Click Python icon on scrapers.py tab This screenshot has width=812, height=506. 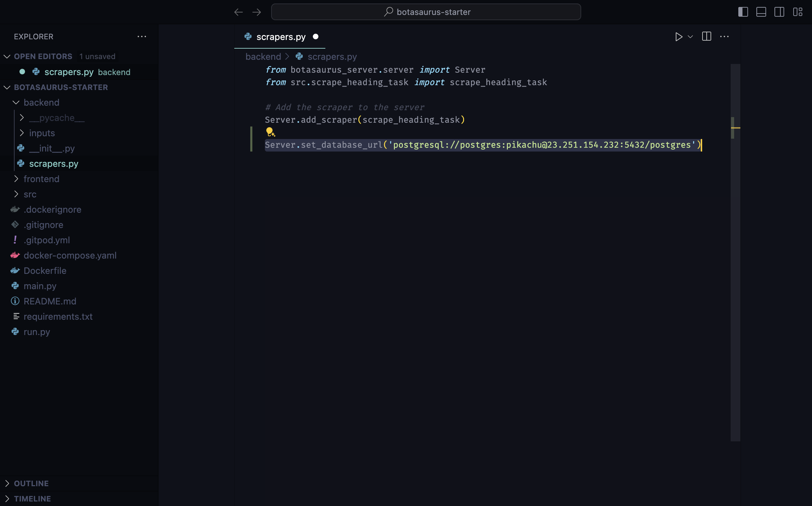pos(248,36)
